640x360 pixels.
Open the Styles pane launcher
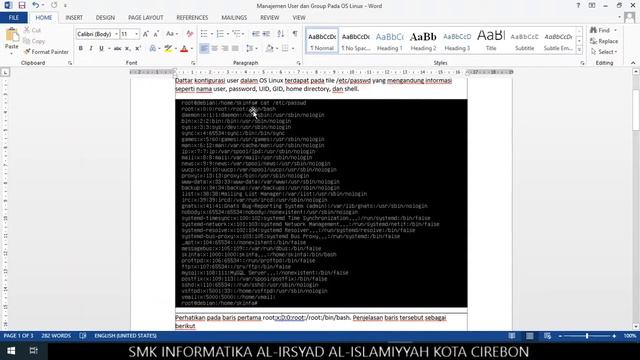(x=582, y=63)
